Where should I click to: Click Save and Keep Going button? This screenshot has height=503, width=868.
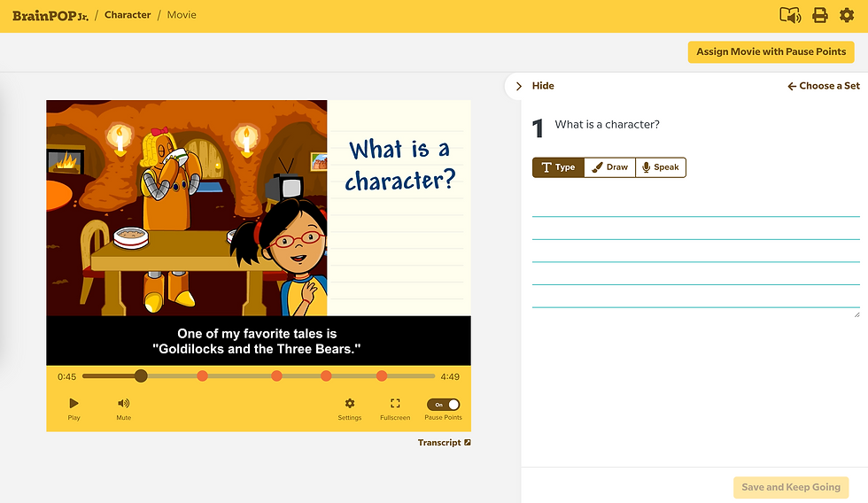(x=790, y=488)
